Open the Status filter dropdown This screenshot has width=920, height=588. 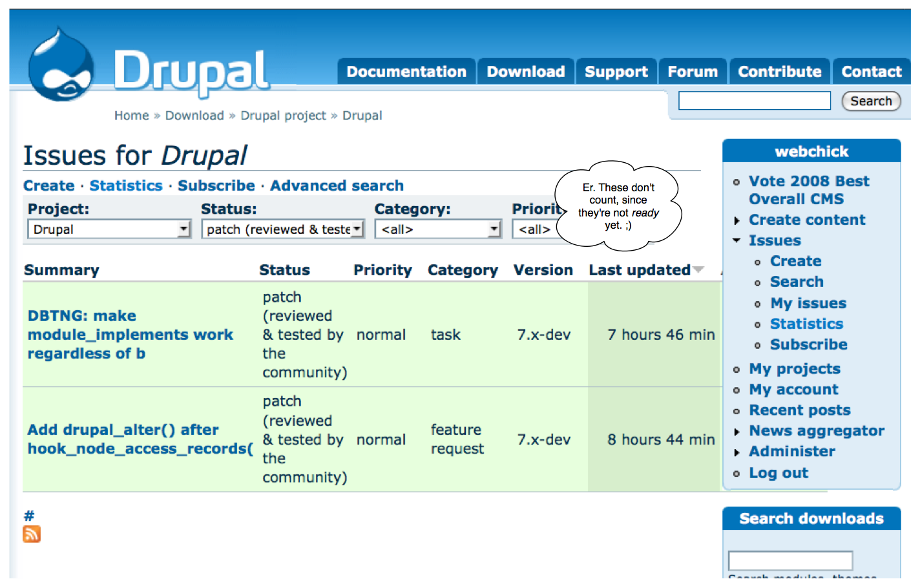(x=283, y=229)
